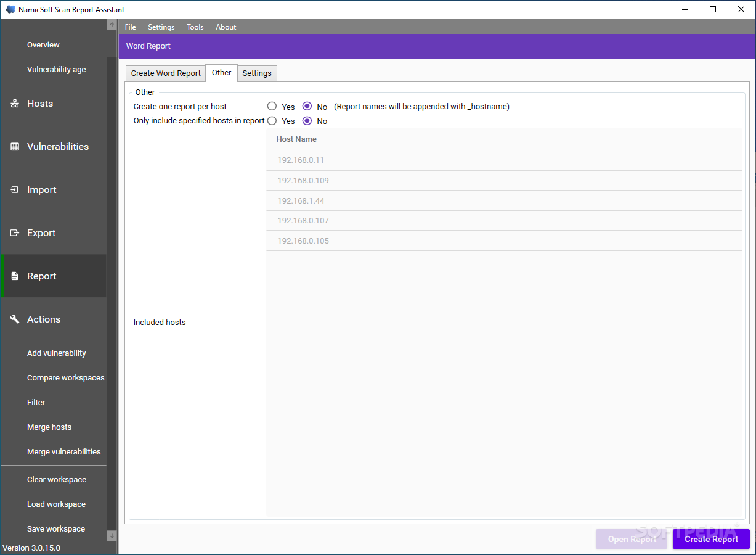The height and width of the screenshot is (555, 756).
Task: Click the Export arrow icon
Action: click(x=15, y=233)
